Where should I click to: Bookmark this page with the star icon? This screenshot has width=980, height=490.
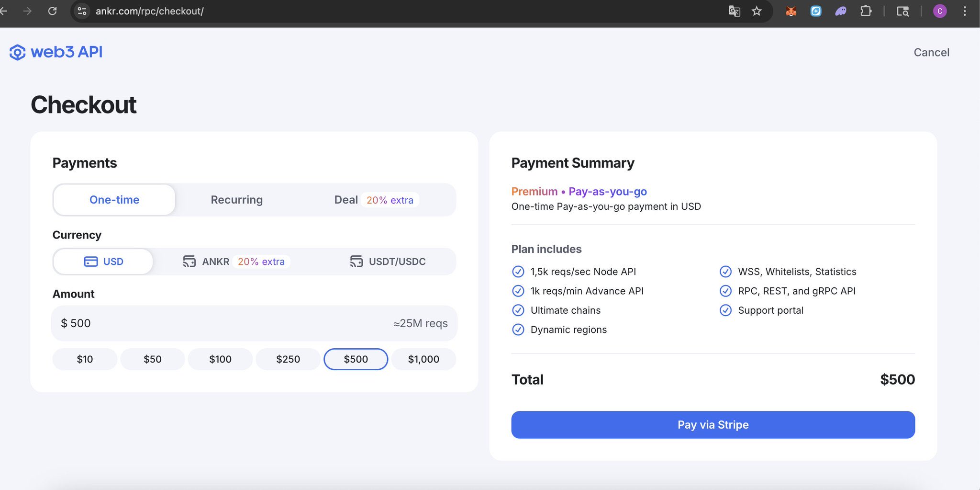[x=757, y=11]
